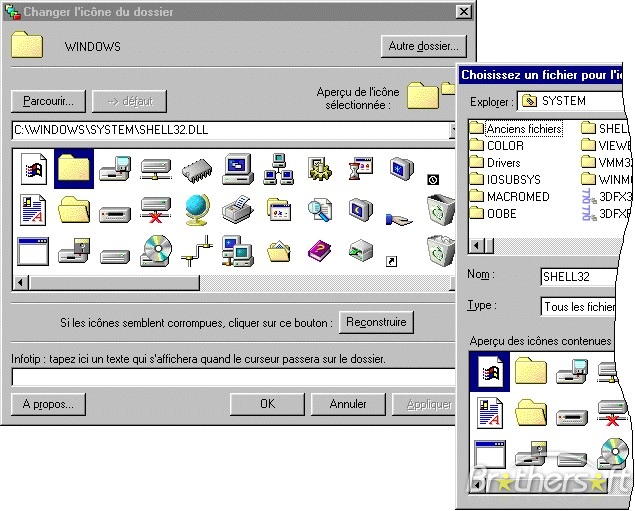This screenshot has height=511, width=635.
Task: Select Windows document icon in file chooser preview
Action: coord(490,372)
